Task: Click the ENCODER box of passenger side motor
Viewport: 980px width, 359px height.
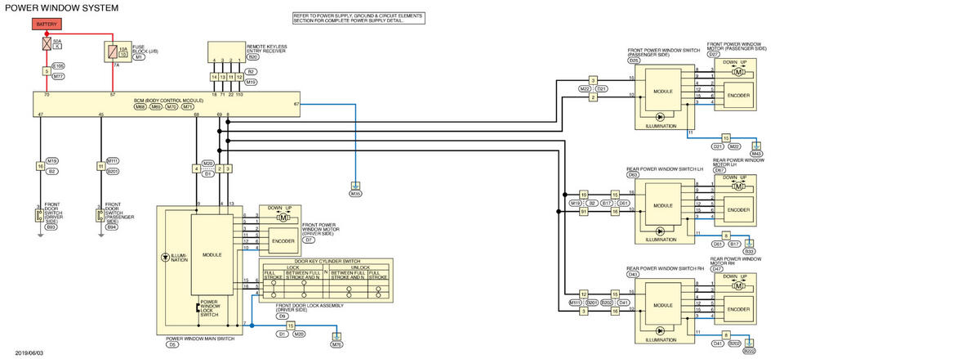Action: pyautogui.click(x=738, y=95)
